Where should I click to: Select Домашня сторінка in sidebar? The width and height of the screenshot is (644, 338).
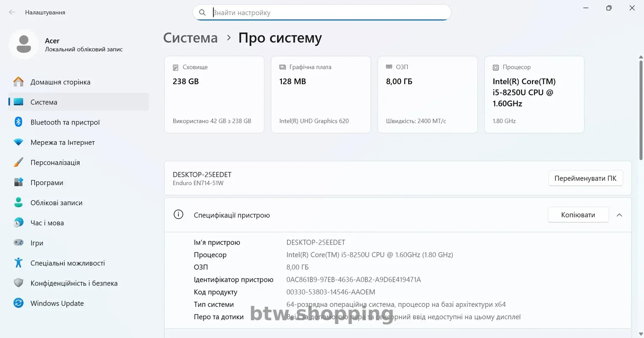(60, 82)
